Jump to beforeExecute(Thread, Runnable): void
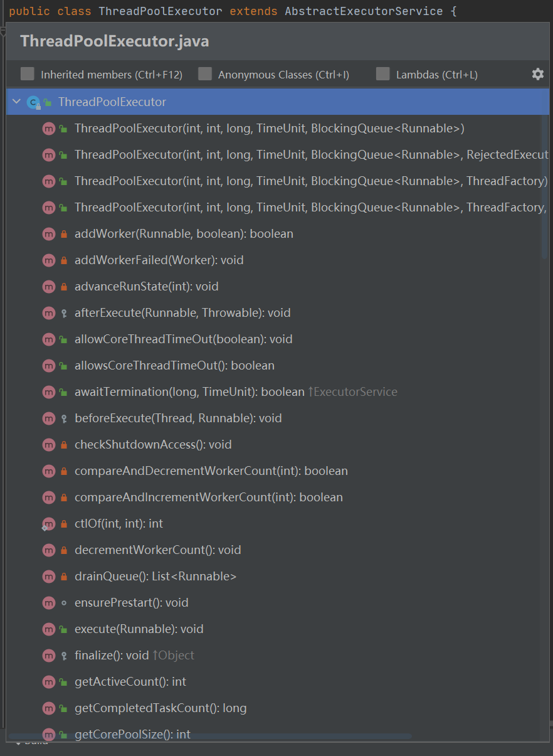553x756 pixels. click(x=178, y=418)
